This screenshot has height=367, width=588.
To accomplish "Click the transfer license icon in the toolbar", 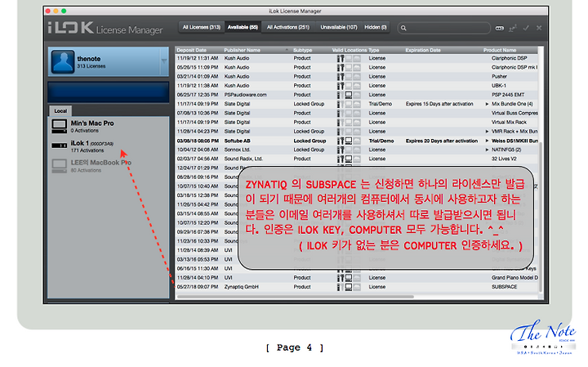I will [x=513, y=28].
